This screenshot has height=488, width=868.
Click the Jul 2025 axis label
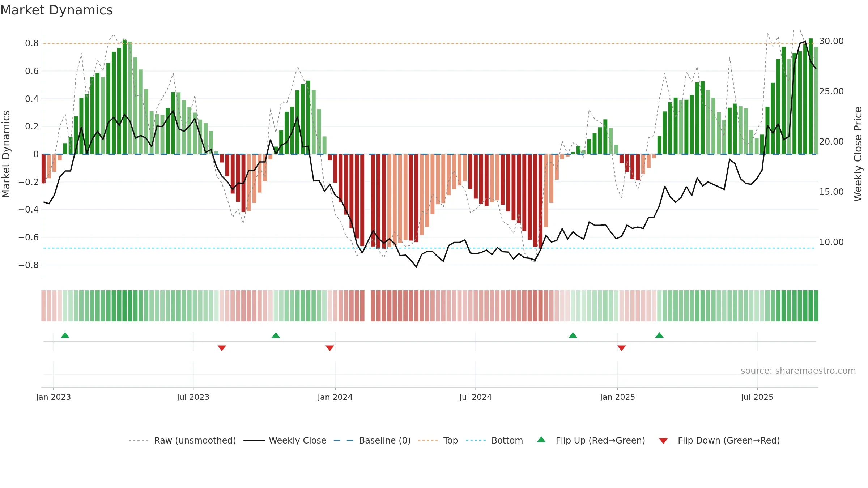click(757, 397)
